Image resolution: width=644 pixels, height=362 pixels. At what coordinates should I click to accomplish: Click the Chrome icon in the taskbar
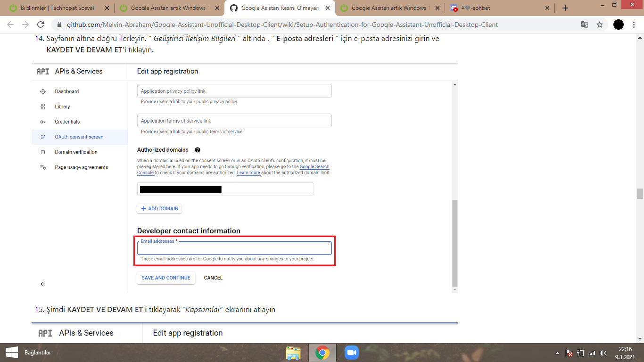322,353
